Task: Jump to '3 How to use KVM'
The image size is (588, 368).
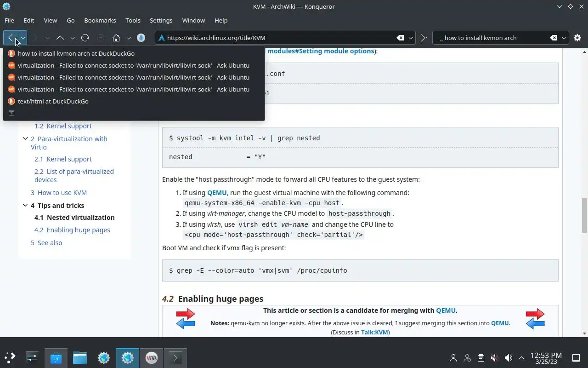Action: [59, 193]
